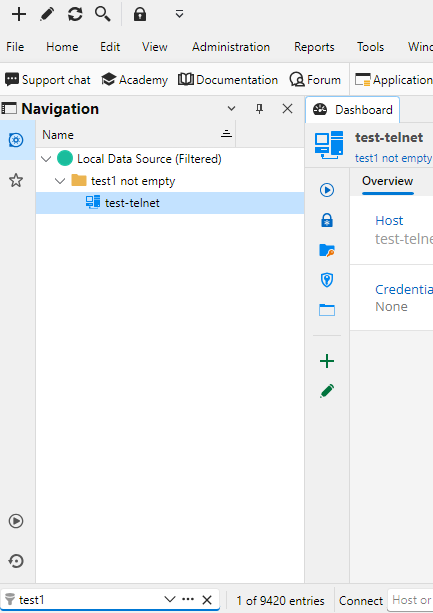
Task: Clear the test1 filter
Action: pyautogui.click(x=207, y=600)
